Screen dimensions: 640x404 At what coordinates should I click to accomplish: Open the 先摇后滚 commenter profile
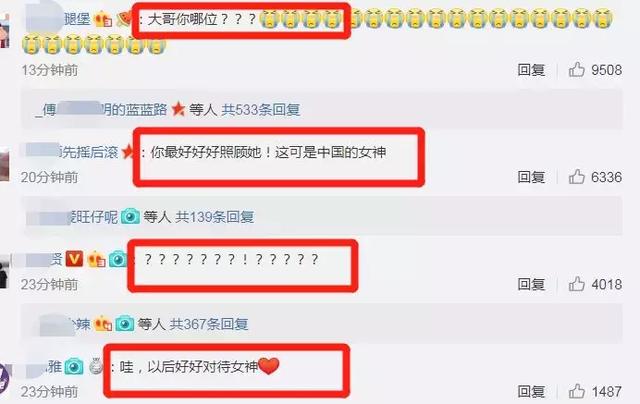(72, 152)
